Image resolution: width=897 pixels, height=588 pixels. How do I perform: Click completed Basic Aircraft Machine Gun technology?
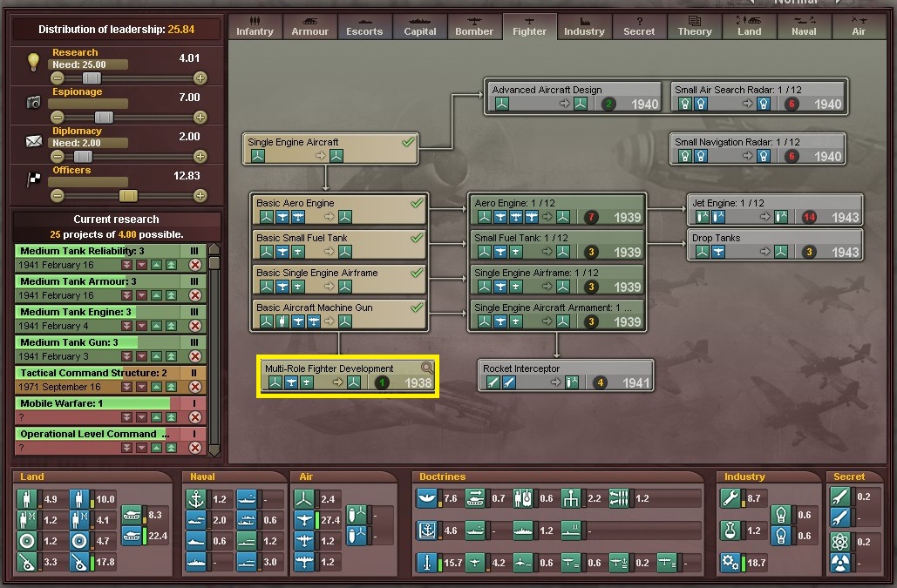click(x=339, y=314)
